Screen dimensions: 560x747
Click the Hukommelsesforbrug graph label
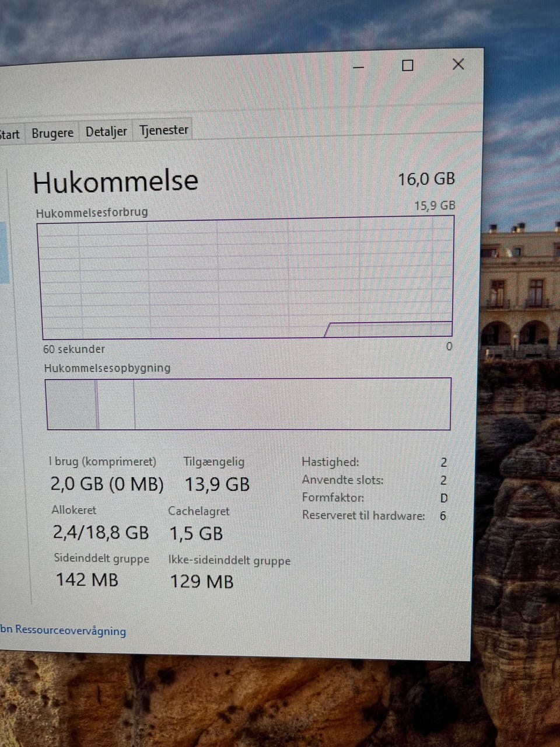click(92, 212)
